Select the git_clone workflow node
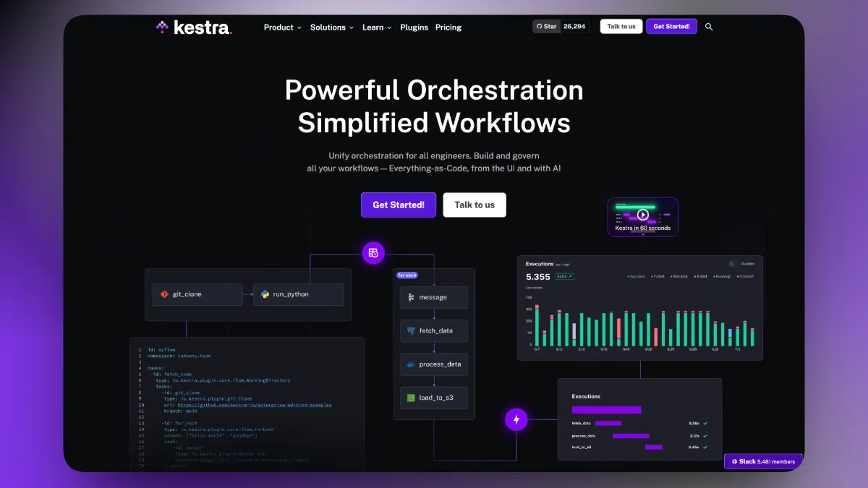 point(197,294)
